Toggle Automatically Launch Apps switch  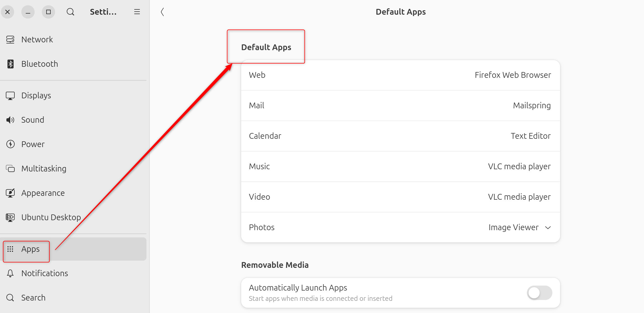coord(539,293)
